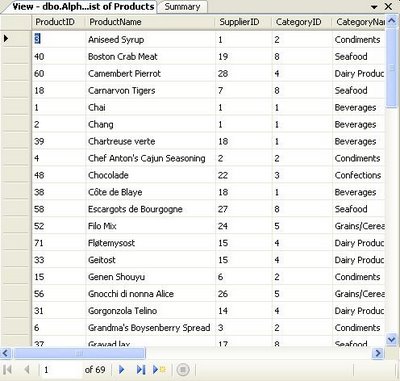Switch to the Summary tab
The height and width of the screenshot is (381, 400).
pyautogui.click(x=182, y=7)
